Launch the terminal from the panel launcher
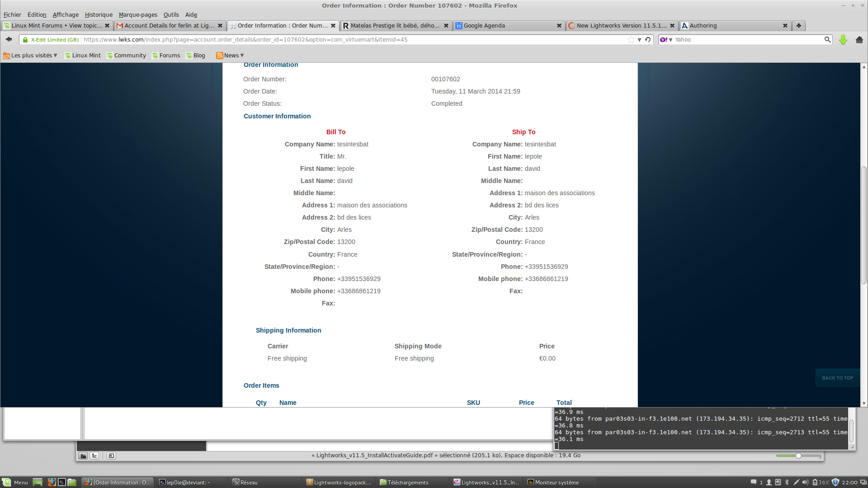The image size is (868, 488). pyautogui.click(x=62, y=482)
